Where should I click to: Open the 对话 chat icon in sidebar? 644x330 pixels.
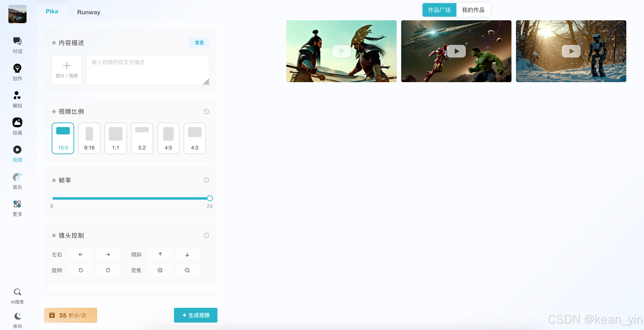(17, 42)
